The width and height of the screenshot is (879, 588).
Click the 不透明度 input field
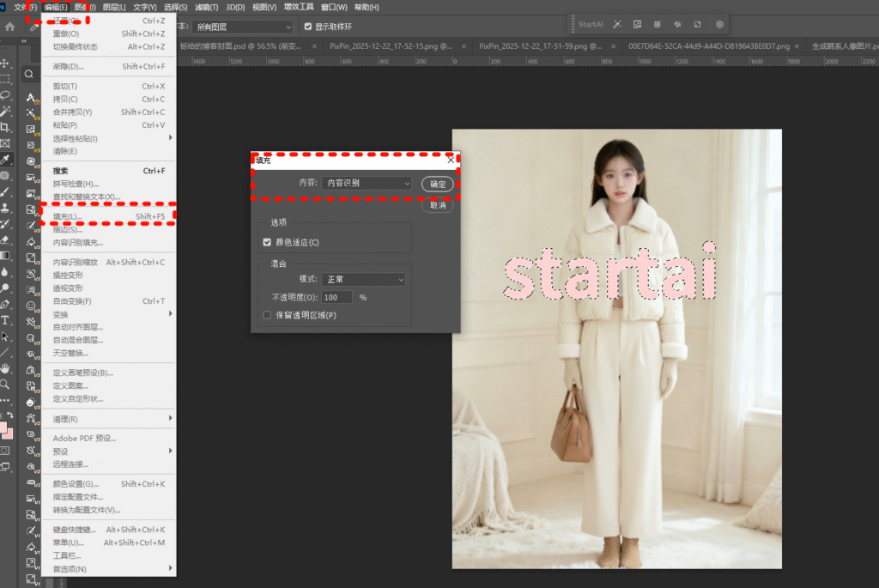click(x=337, y=297)
